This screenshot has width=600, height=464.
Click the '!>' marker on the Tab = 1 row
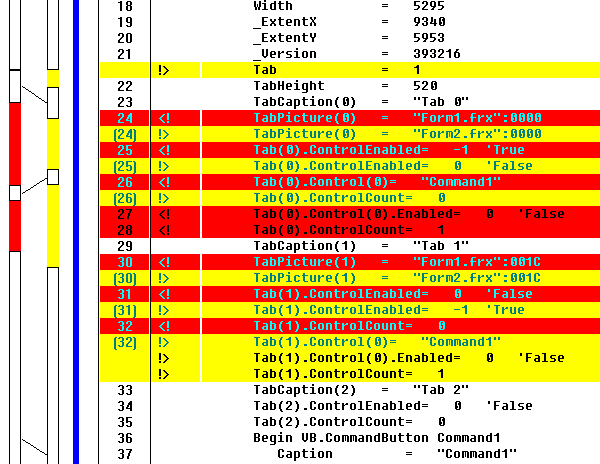click(164, 70)
